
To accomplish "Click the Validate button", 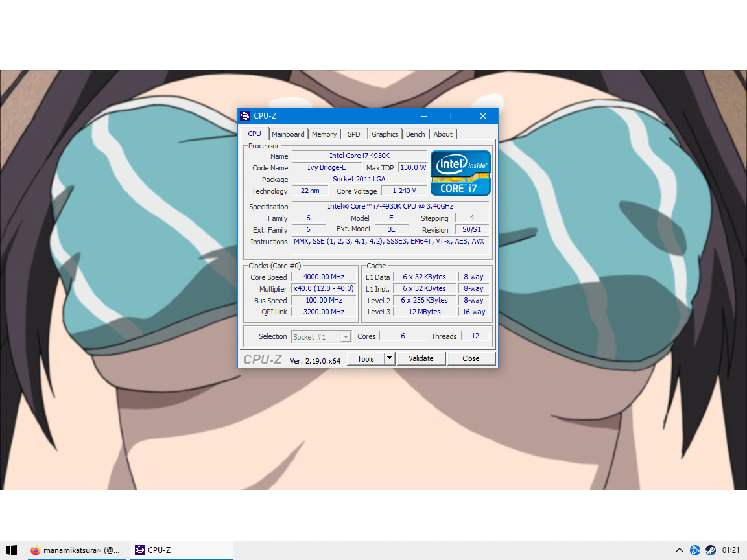I will pyautogui.click(x=421, y=358).
